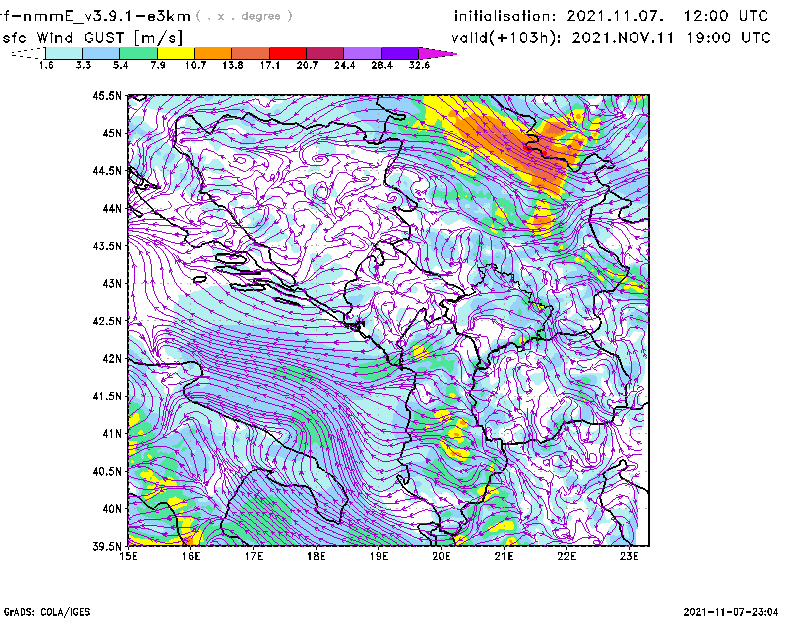Click the salmon 13.8–17.1 legend swatch
This screenshot has width=800, height=618.
pyautogui.click(x=251, y=53)
